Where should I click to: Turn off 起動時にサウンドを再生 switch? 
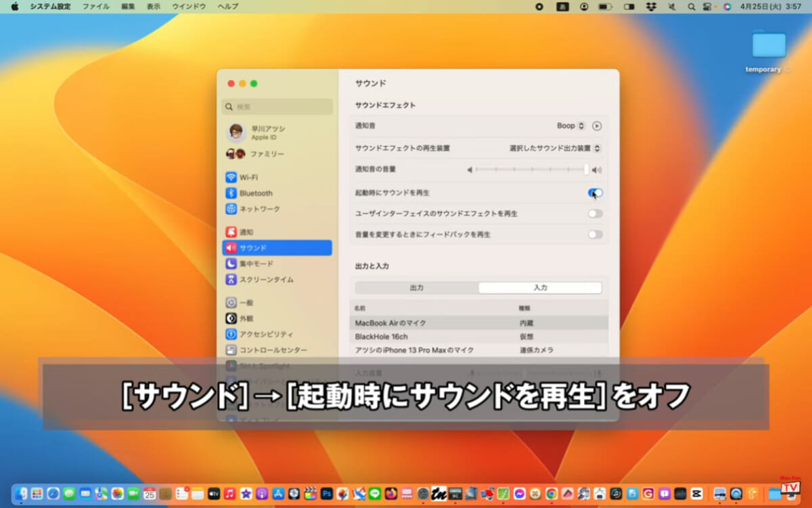pos(595,193)
